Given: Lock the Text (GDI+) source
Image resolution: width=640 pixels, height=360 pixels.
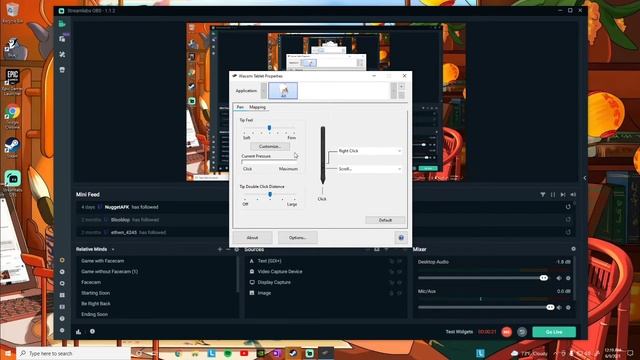Looking at the screenshot, I should pos(391,261).
